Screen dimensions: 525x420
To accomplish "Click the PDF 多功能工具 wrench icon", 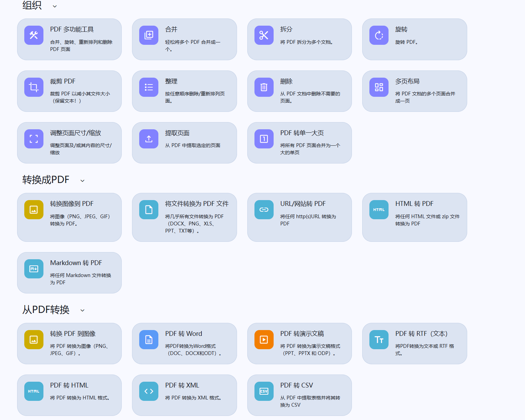I will [x=34, y=35].
